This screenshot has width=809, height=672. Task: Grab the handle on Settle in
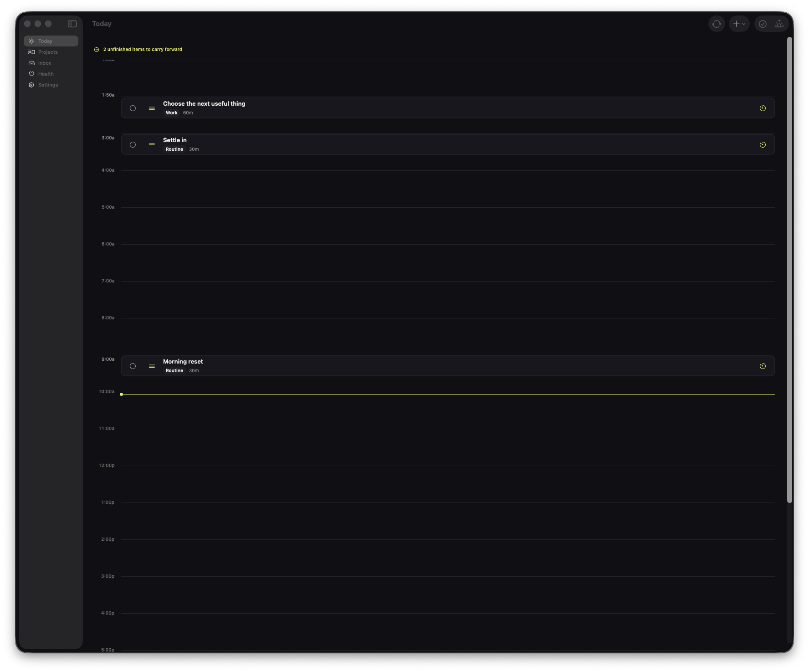[152, 145]
